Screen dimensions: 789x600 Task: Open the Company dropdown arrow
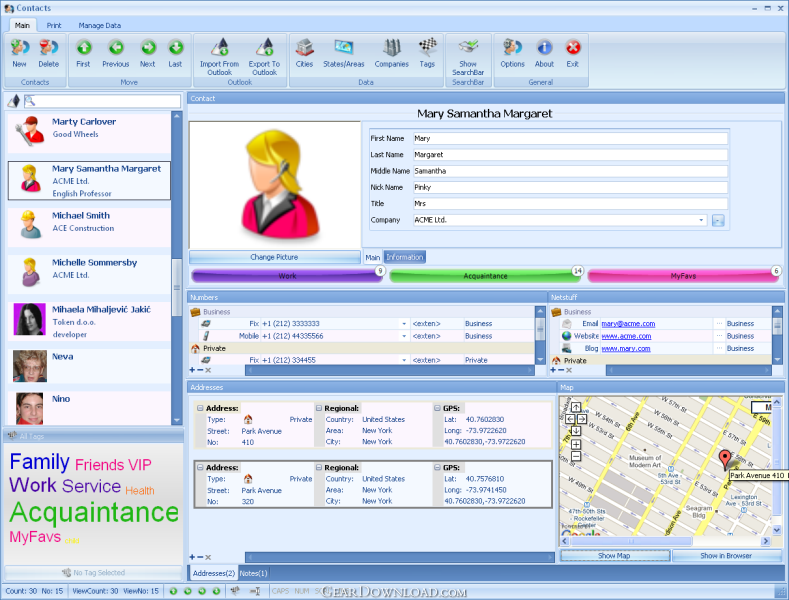pos(701,220)
